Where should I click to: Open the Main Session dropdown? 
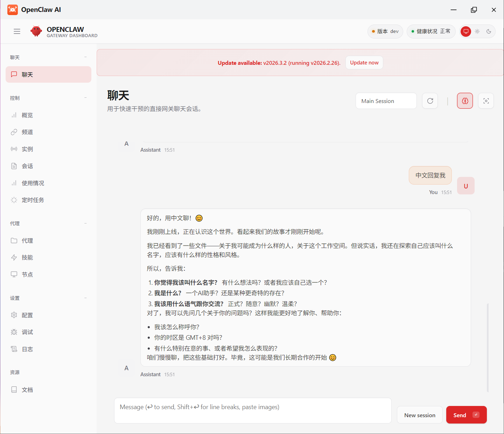tap(386, 101)
